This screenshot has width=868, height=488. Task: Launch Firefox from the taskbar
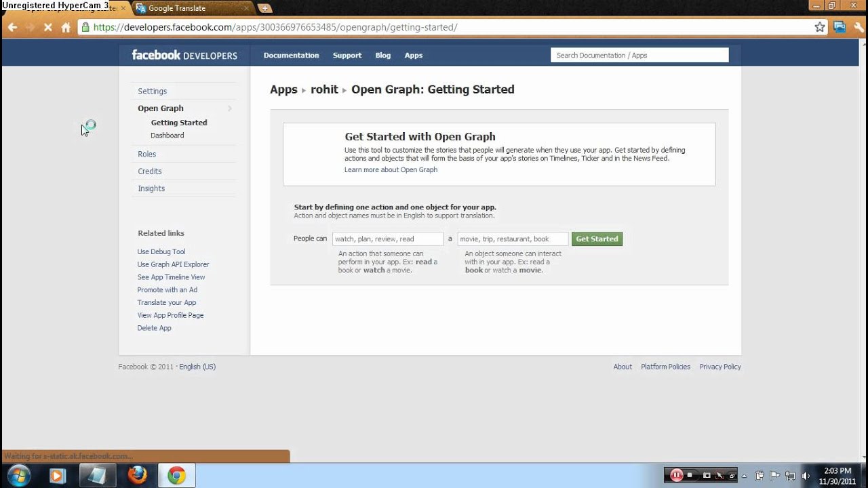[x=137, y=476]
